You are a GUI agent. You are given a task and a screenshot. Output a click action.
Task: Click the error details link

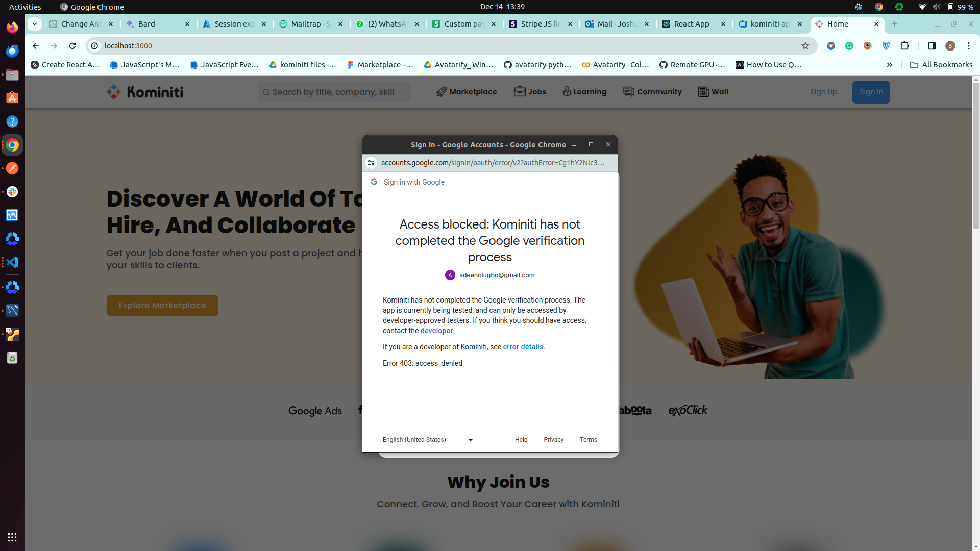click(523, 347)
